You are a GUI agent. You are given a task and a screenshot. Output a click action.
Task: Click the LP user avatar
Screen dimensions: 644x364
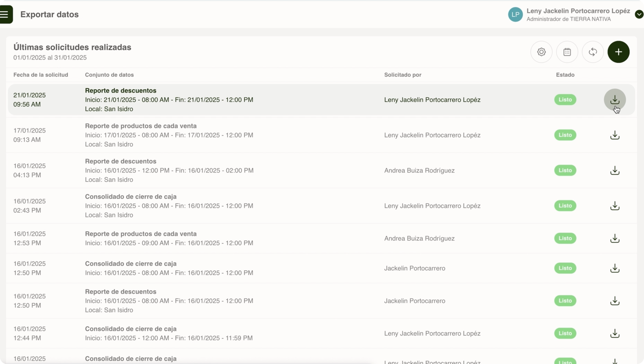pyautogui.click(x=515, y=14)
